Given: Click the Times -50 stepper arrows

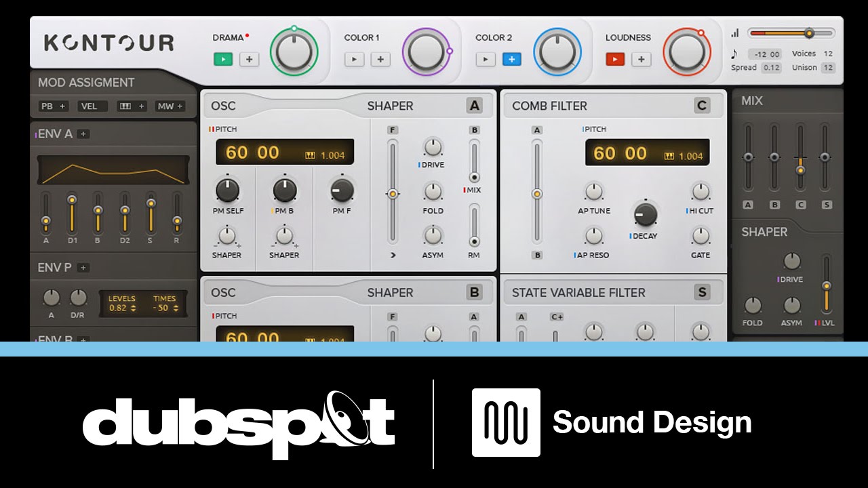Looking at the screenshot, I should [x=176, y=308].
